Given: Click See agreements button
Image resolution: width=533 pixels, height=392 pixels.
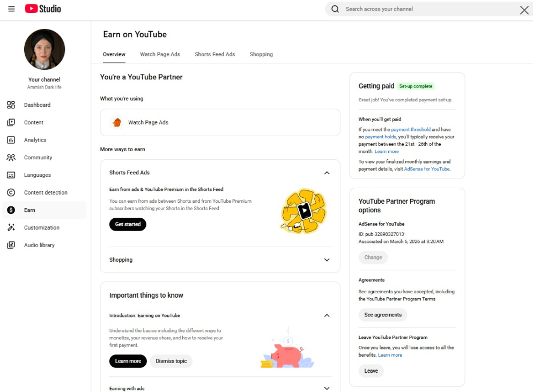Looking at the screenshot, I should click(383, 315).
